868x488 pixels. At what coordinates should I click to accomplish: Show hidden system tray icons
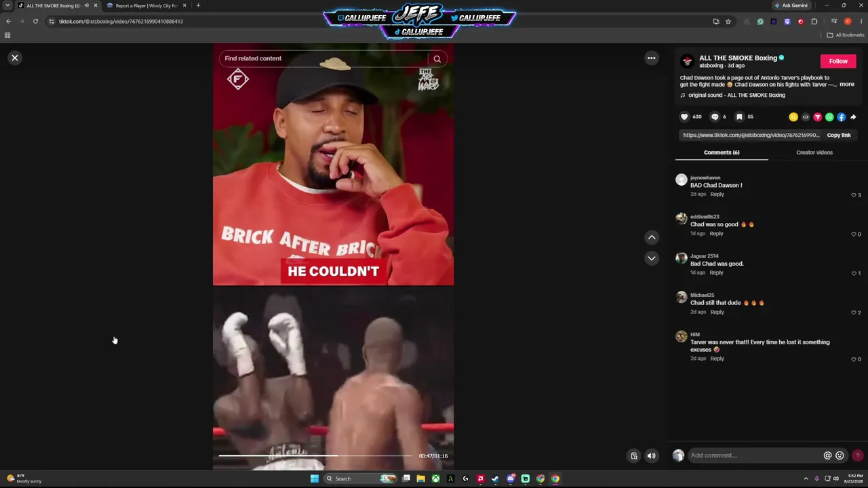(806, 479)
